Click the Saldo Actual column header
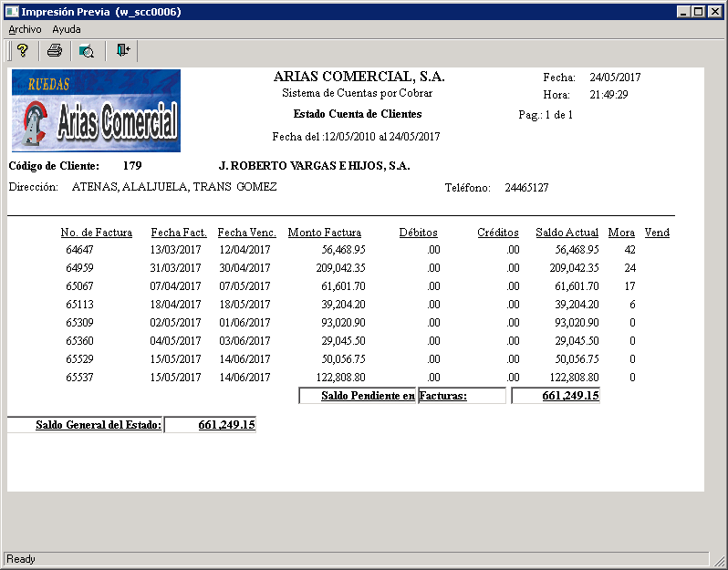The image size is (728, 570). pos(567,233)
